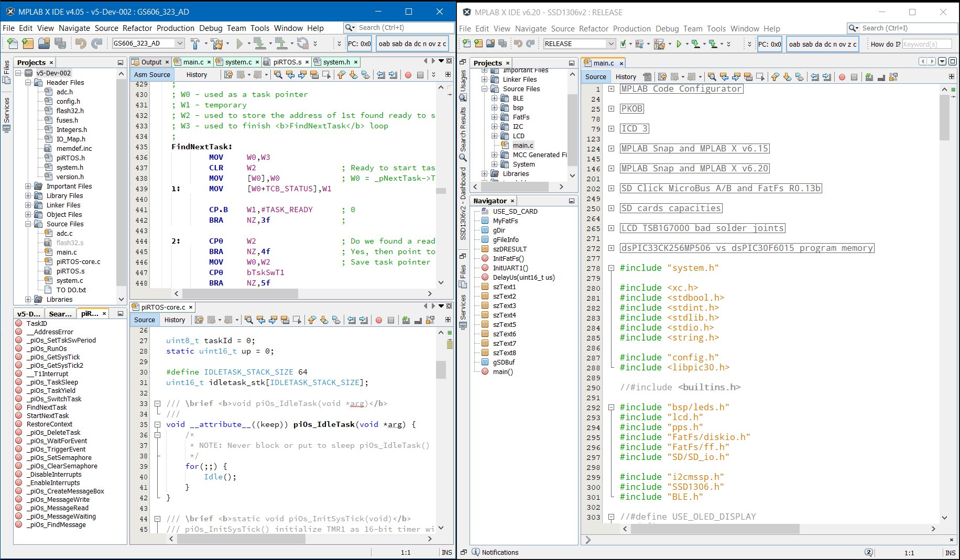Click Search field in v4.05 window
The width and height of the screenshot is (960, 560).
click(399, 28)
